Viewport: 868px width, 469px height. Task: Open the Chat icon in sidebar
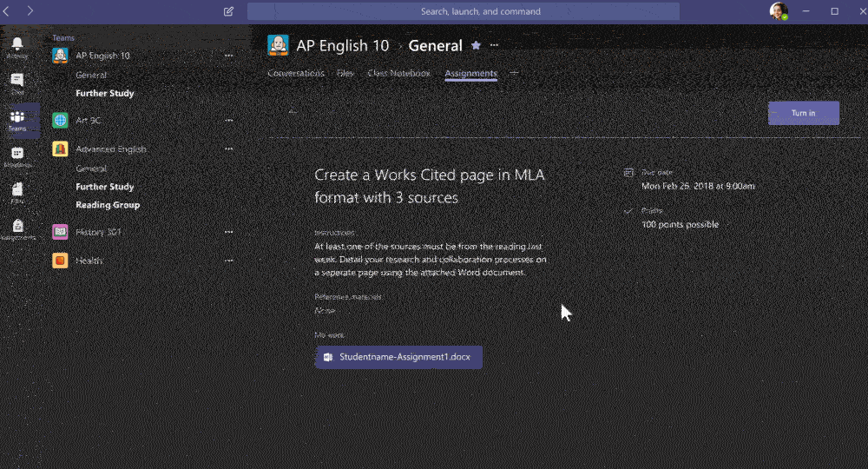17,82
